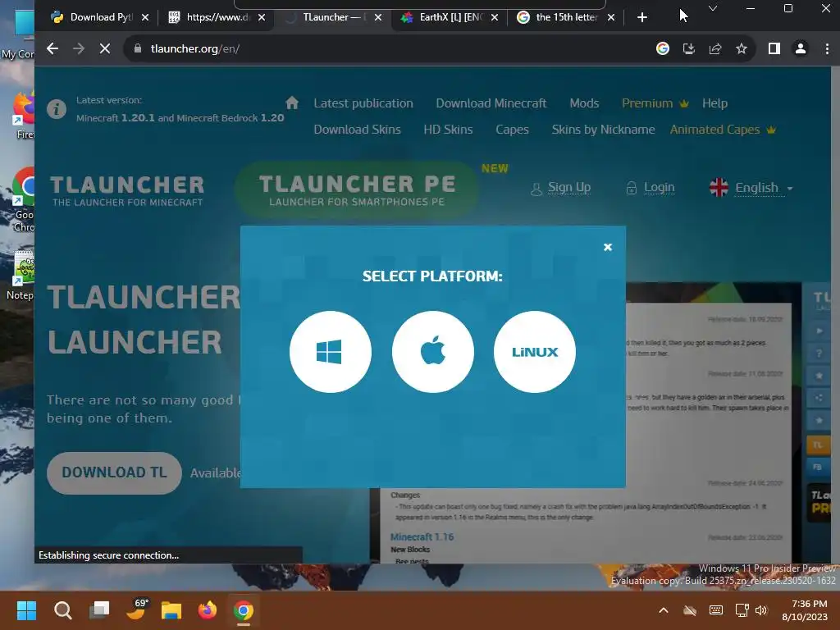Click the Minecraft 1.16 heading link
840x630 pixels.
coord(422,536)
